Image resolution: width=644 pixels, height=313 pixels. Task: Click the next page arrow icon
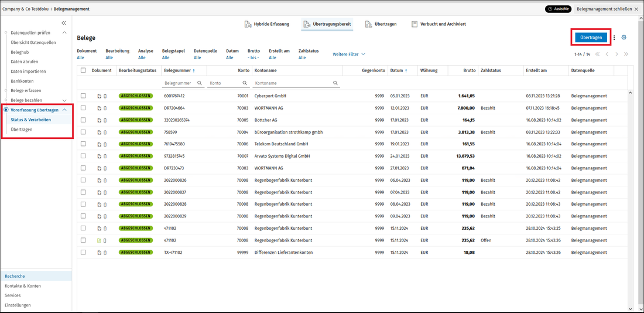click(x=616, y=55)
